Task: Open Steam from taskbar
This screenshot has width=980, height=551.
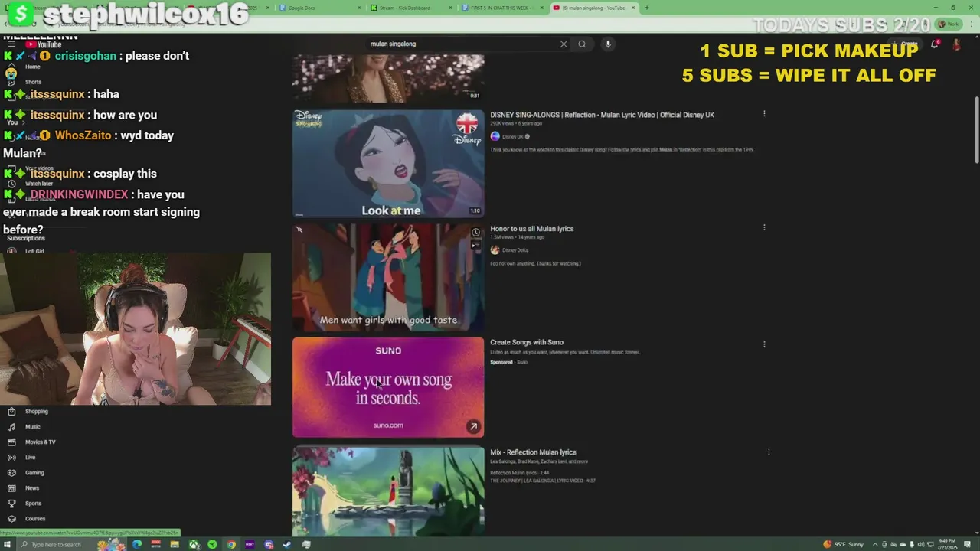Action: (x=287, y=544)
